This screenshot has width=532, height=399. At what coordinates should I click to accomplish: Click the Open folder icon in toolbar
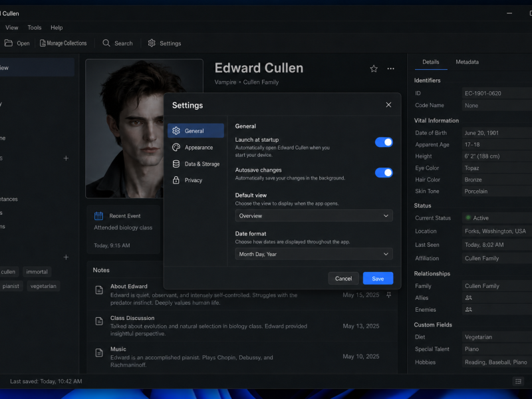pyautogui.click(x=9, y=43)
